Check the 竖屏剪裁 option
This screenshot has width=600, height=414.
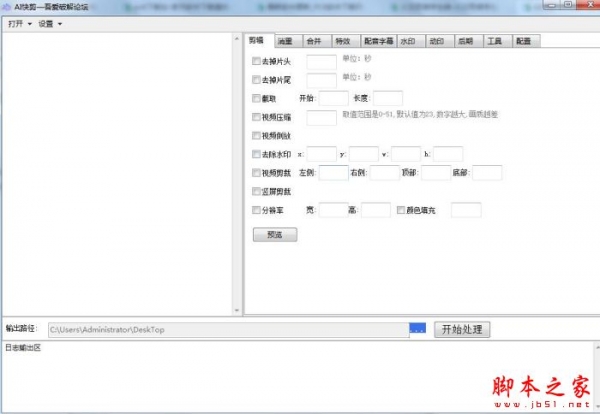point(256,191)
